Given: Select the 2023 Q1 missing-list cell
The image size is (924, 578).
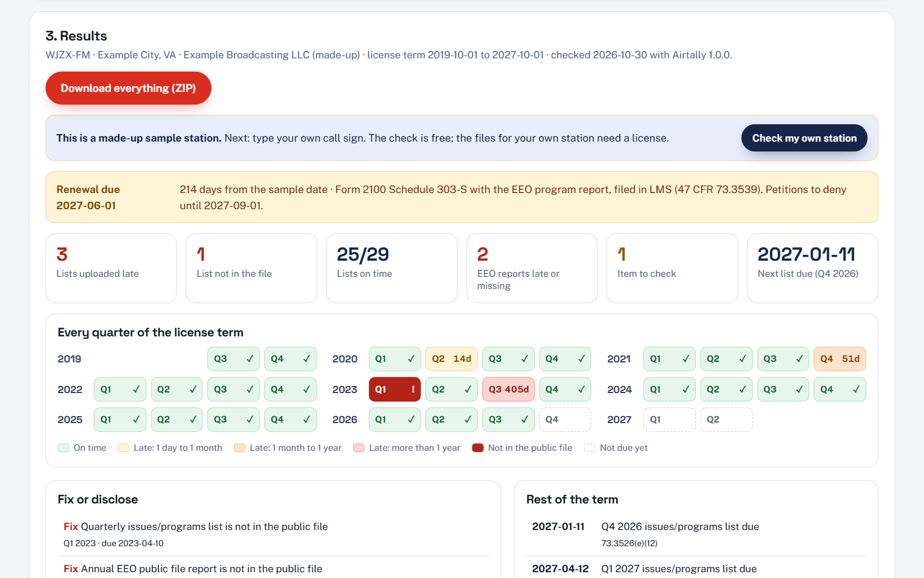Looking at the screenshot, I should point(395,390).
